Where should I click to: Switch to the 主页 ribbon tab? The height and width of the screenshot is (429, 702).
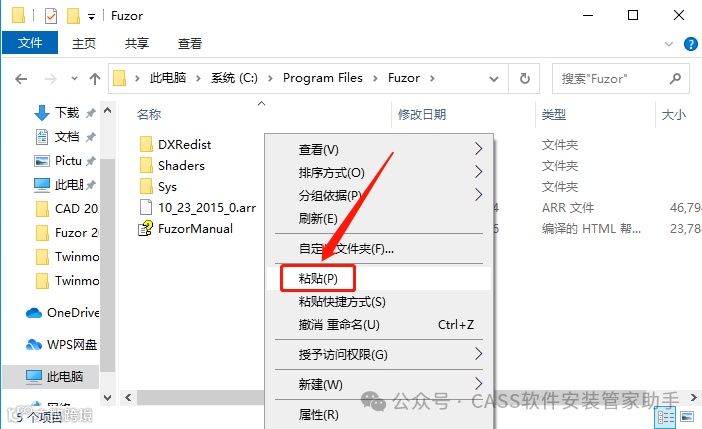point(84,43)
